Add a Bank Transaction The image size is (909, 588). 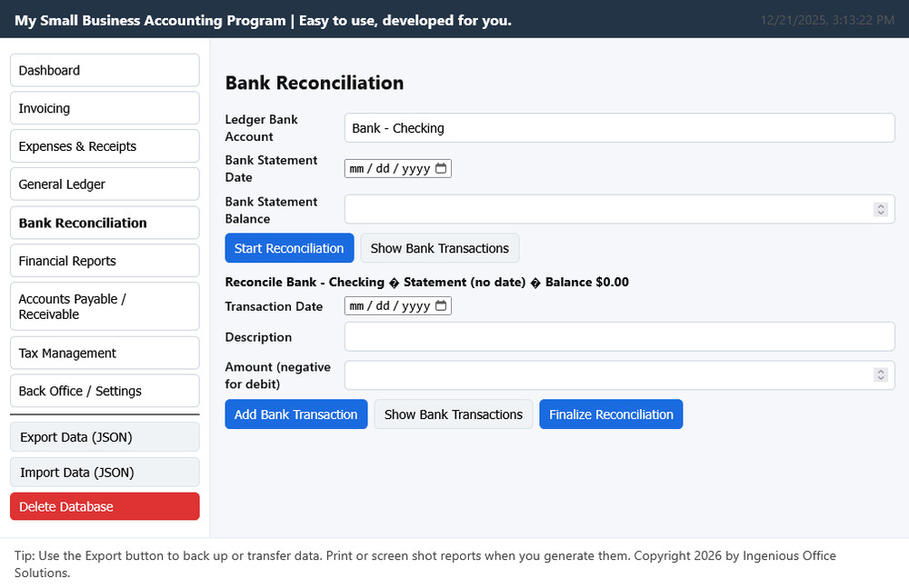tap(295, 414)
